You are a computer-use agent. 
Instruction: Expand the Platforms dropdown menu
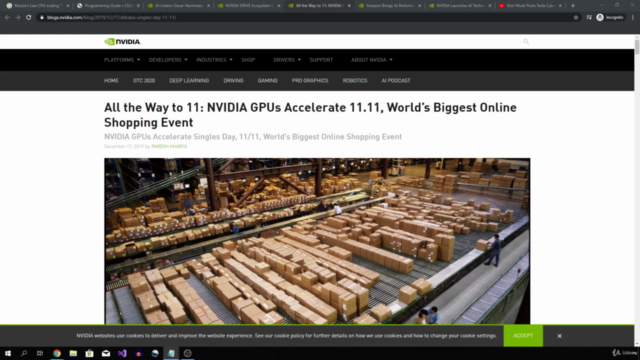tap(122, 60)
